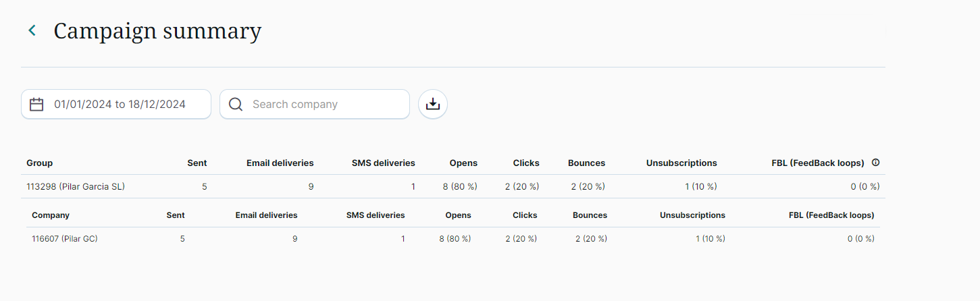Click the Opens column header in group row
The width and height of the screenshot is (980, 301).
coord(463,163)
